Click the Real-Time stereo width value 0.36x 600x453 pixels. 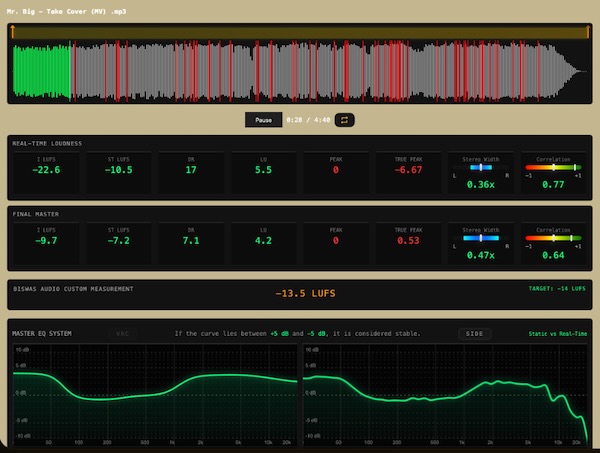481,185
